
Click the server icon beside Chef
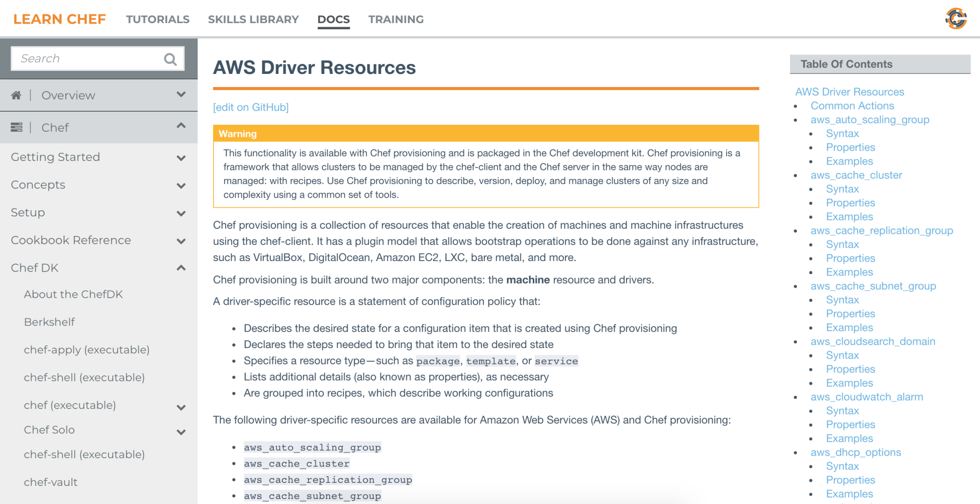tap(17, 127)
